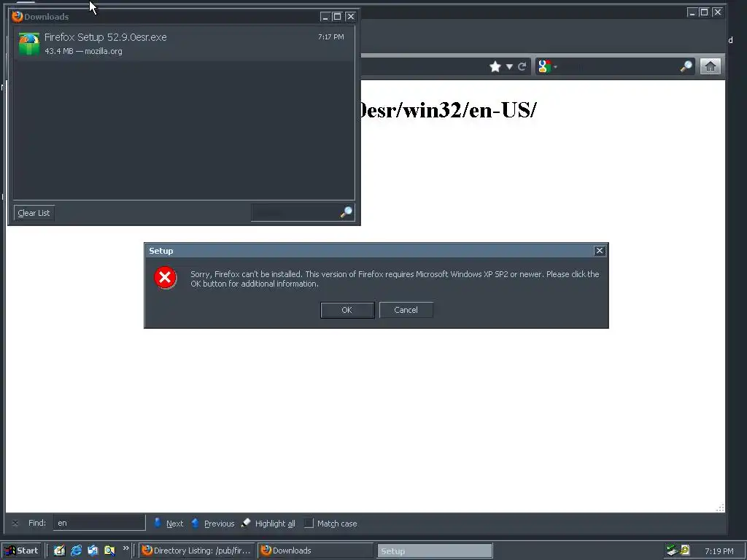Maximize the main Firefox window
Viewport: 747px width, 560px height.
[x=704, y=12]
